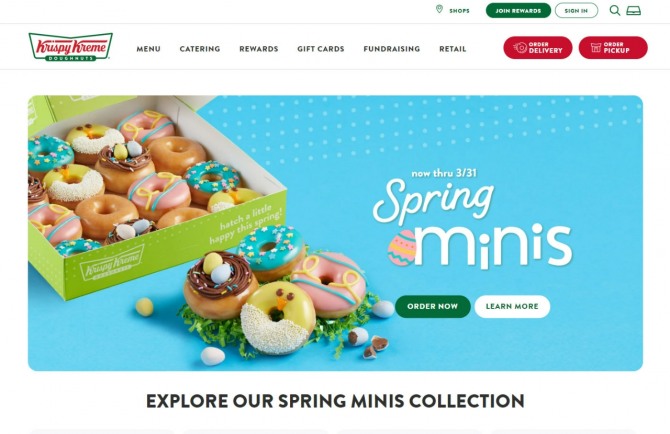Viewport: 670px width, 434px height.
Task: Click the Easter egg graphic beside Minis
Action: [401, 248]
